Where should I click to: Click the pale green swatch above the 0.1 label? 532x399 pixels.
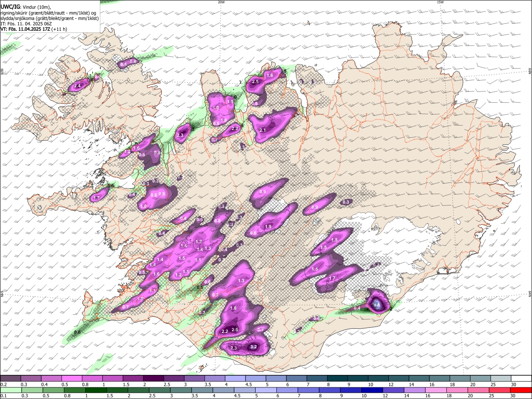(11, 390)
